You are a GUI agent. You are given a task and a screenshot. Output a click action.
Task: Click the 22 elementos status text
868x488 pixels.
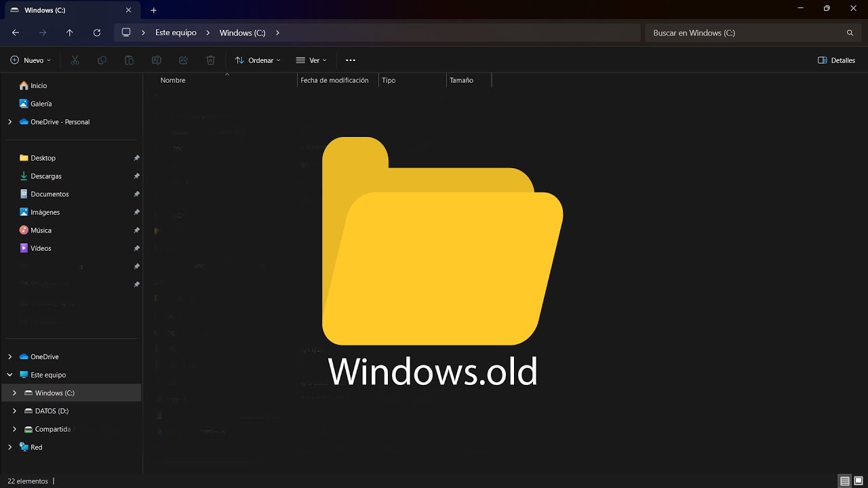pos(28,481)
